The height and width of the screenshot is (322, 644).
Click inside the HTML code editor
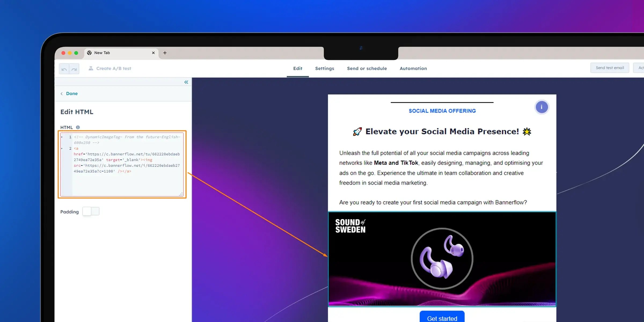pos(122,164)
